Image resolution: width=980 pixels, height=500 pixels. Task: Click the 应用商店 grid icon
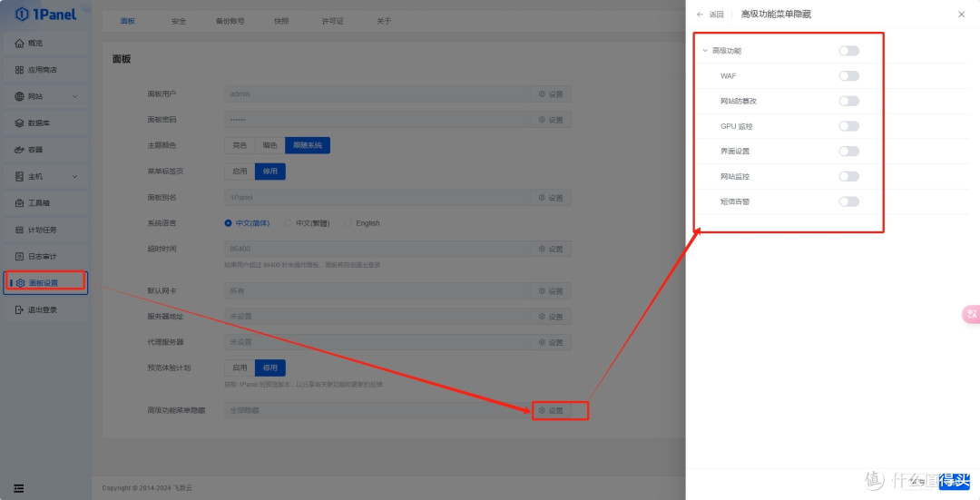(x=20, y=70)
